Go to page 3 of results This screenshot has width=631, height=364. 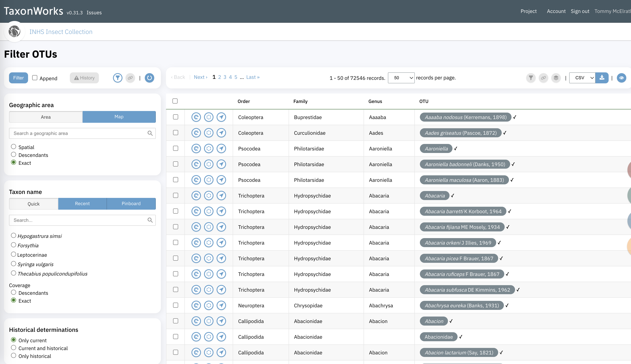coord(225,77)
